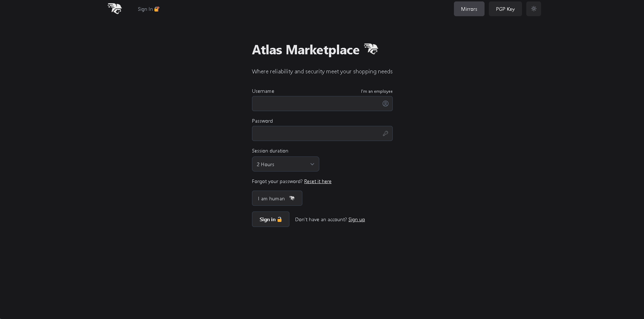Click the small logo icon inside "I am human"

292,198
